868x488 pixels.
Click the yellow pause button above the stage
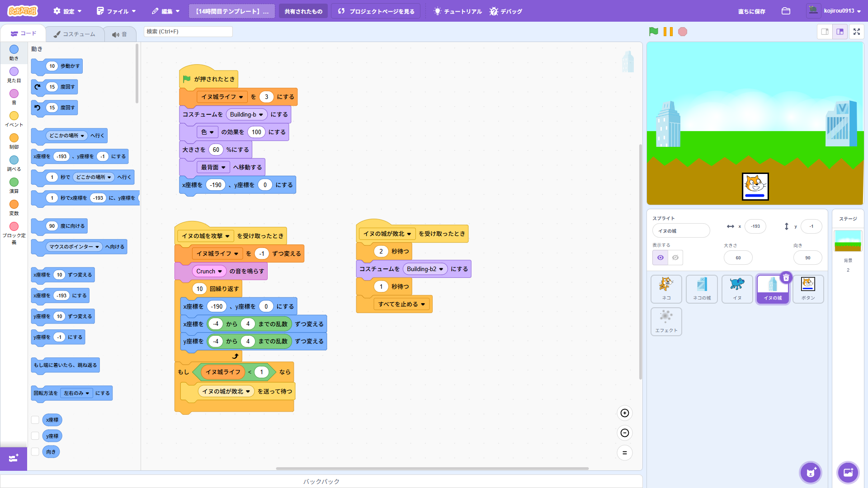(668, 32)
